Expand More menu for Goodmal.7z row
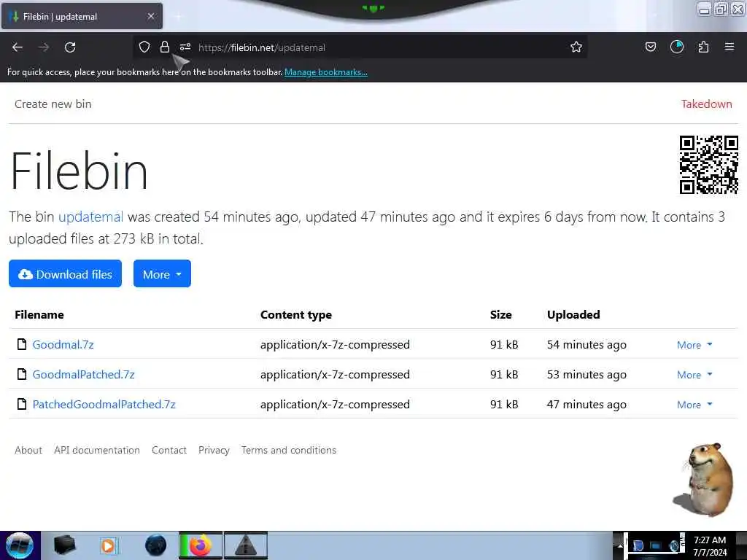747x560 pixels. coord(694,344)
